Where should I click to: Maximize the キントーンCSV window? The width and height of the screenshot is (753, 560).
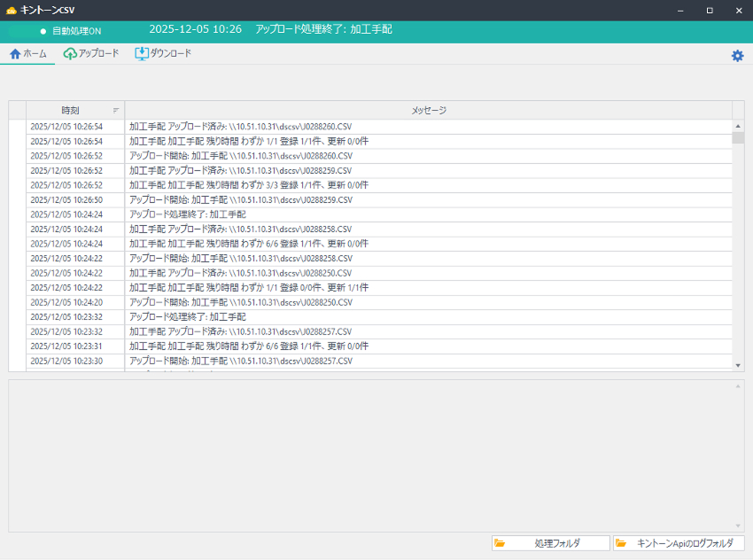710,11
